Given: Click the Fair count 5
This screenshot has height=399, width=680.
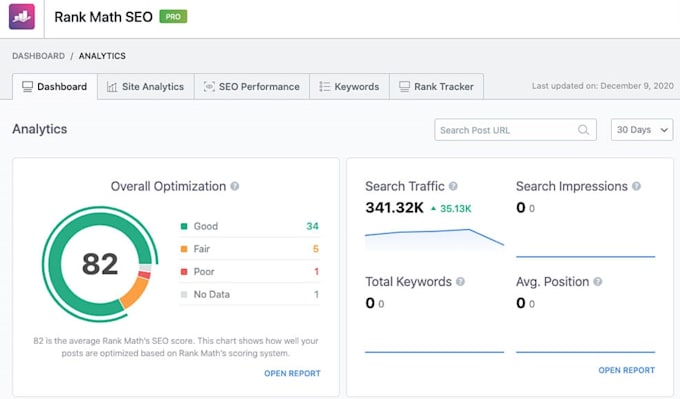Looking at the screenshot, I should tap(316, 249).
